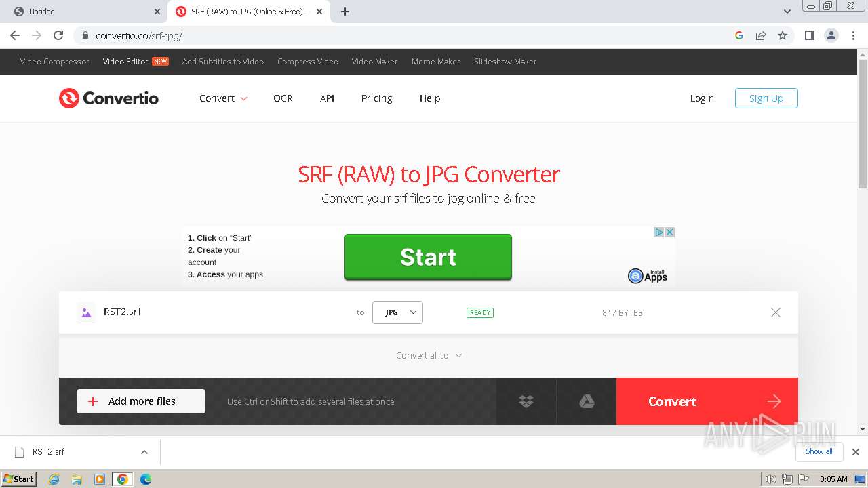Reload the convertio page
The image size is (868, 488).
pos(58,35)
